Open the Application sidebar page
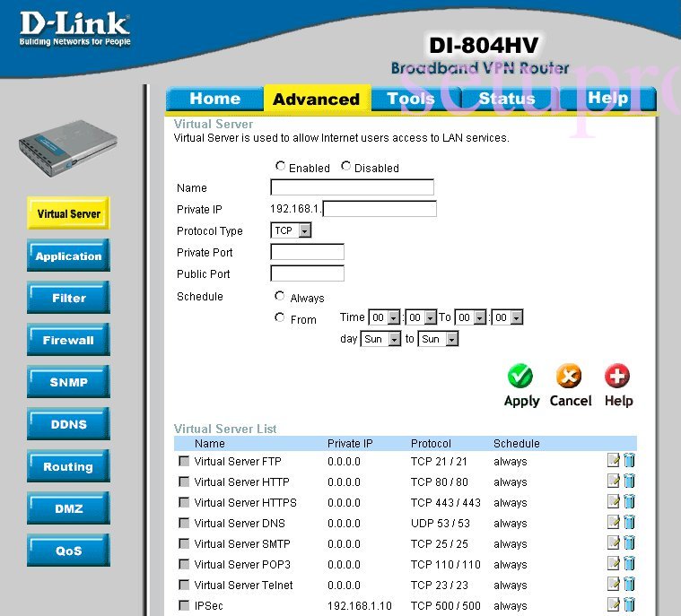681x616 pixels. pos(68,256)
